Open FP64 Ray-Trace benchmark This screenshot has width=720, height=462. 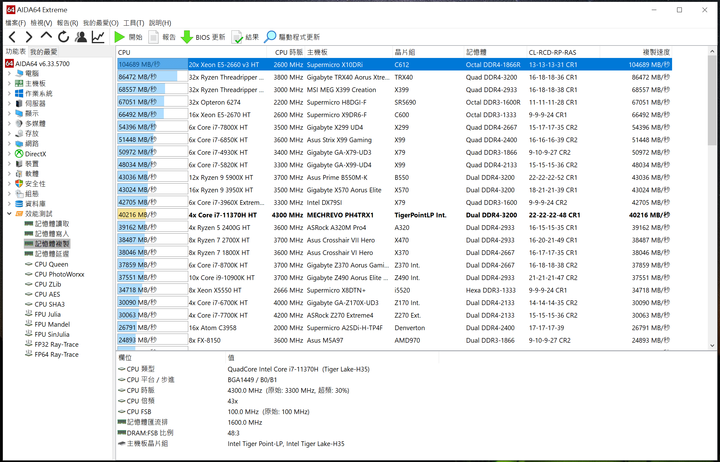pos(51,355)
